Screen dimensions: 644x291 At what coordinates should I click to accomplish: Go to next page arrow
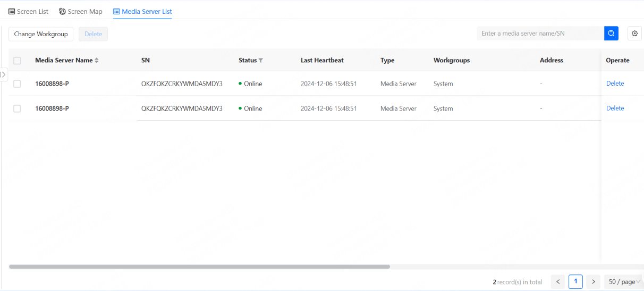(x=594, y=281)
